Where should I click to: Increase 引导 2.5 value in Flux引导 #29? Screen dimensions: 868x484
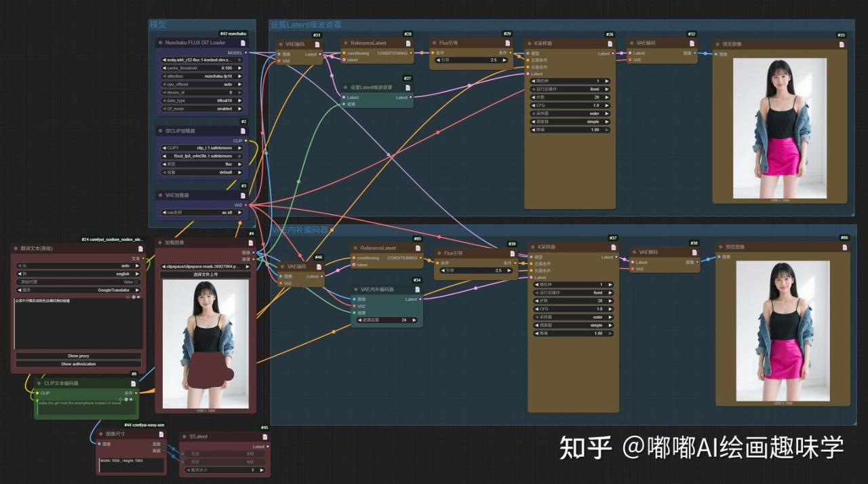(x=504, y=60)
